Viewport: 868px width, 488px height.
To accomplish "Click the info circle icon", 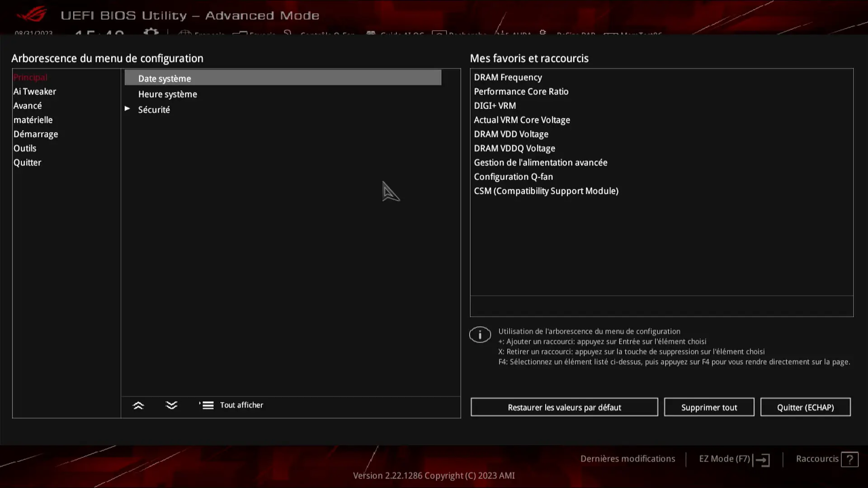I will point(480,335).
